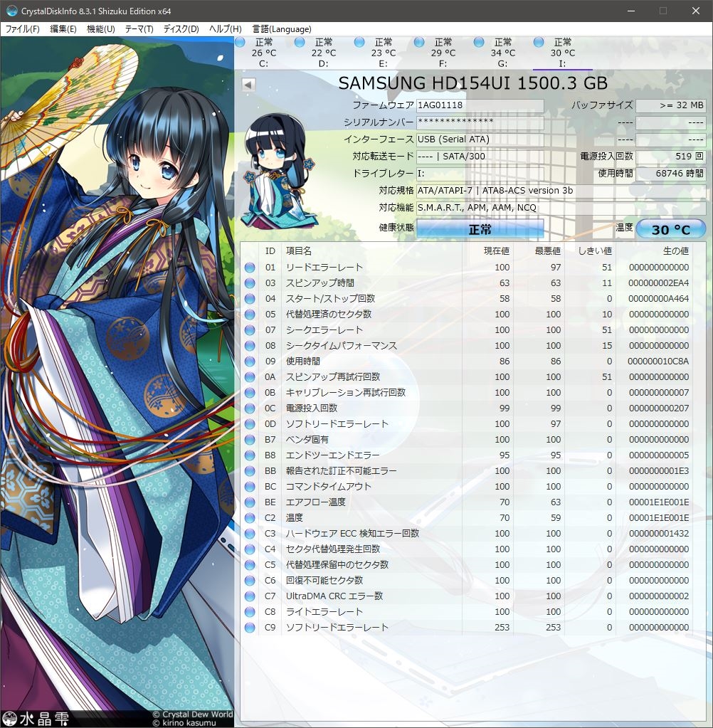The width and height of the screenshot is (713, 728).
Task: Click the status icon for ライトエラーレート row
Action: coord(250,612)
